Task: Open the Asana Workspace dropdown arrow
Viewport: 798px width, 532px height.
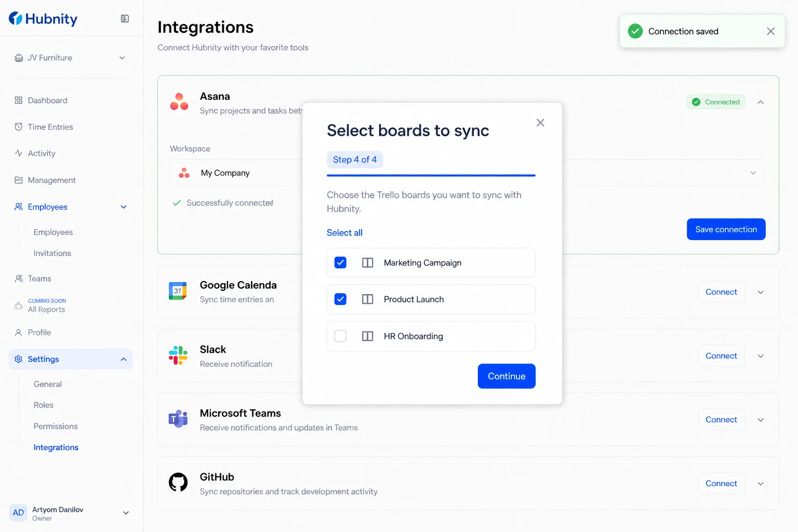Action: (753, 173)
